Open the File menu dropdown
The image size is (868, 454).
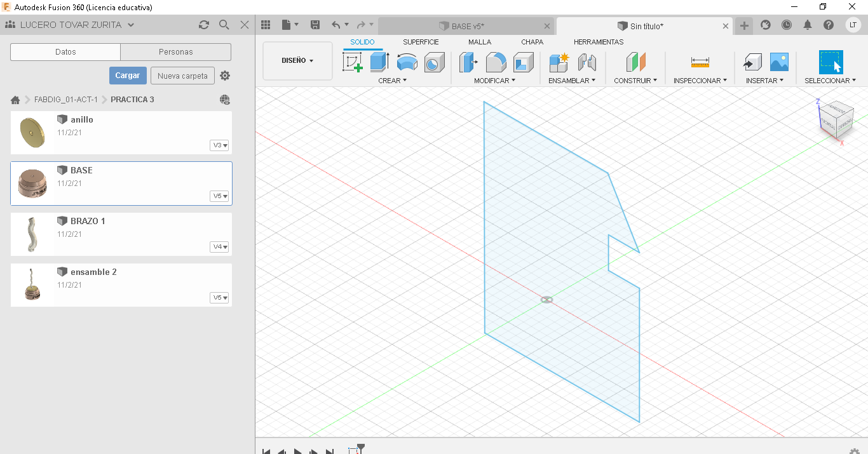(x=290, y=25)
